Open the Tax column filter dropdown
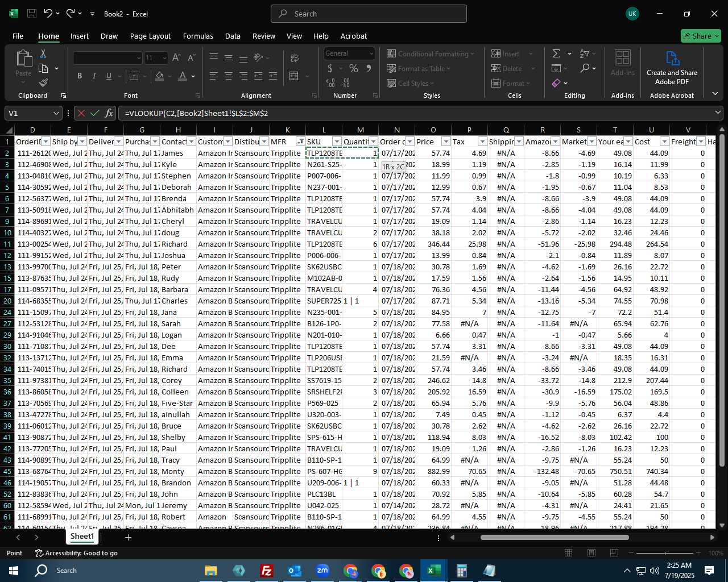Screen dimensions: 728x582 (482, 142)
